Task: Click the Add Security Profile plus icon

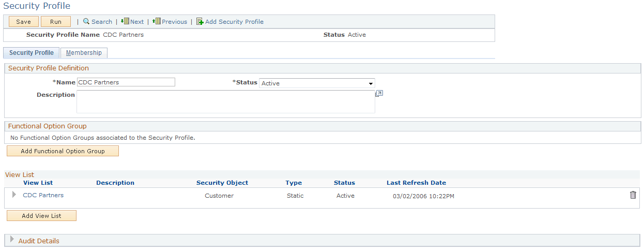Action: coord(200,22)
